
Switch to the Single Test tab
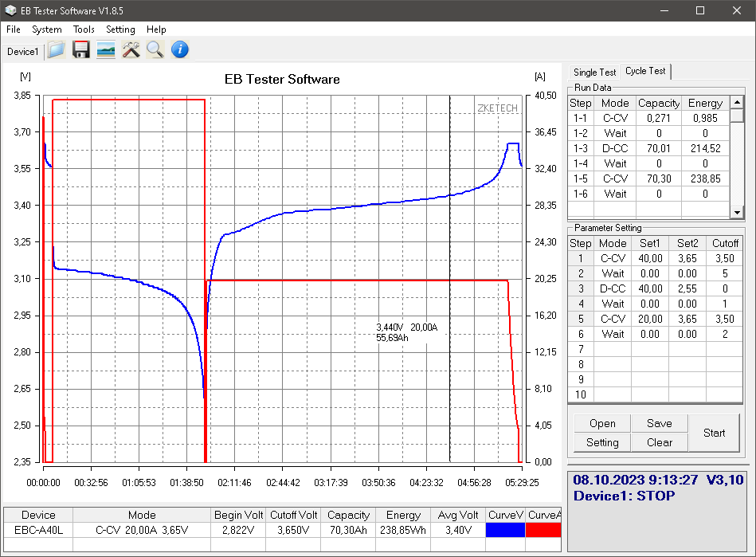point(594,73)
